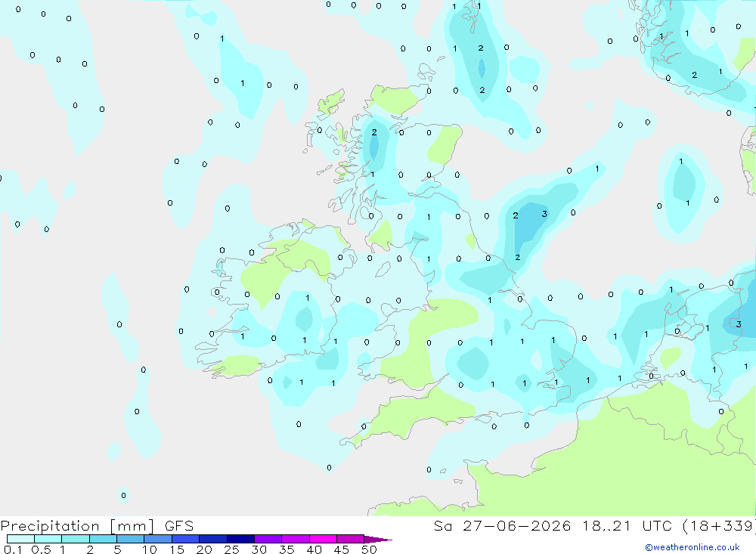Choose the 40–45 mm magenta legend swatch
The width and height of the screenshot is (756, 554).
[323, 539]
